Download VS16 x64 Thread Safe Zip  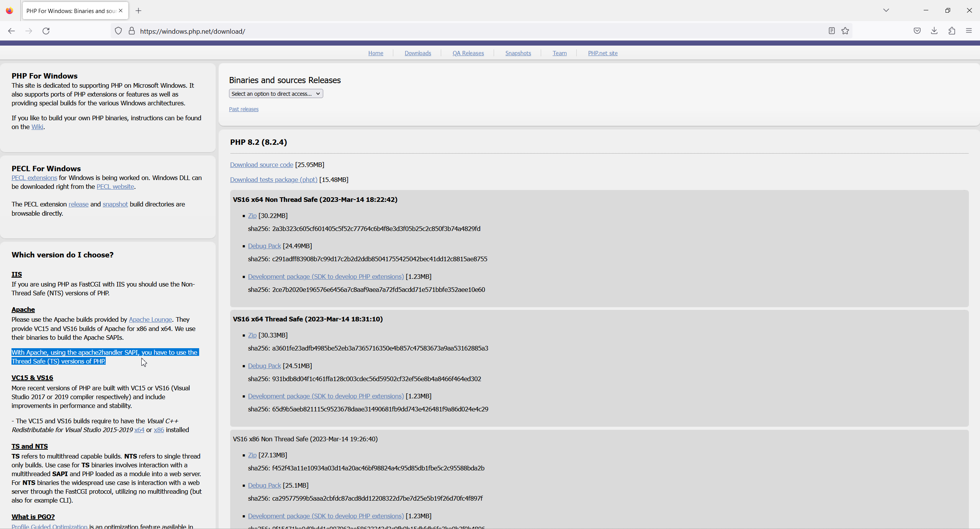[252, 335]
